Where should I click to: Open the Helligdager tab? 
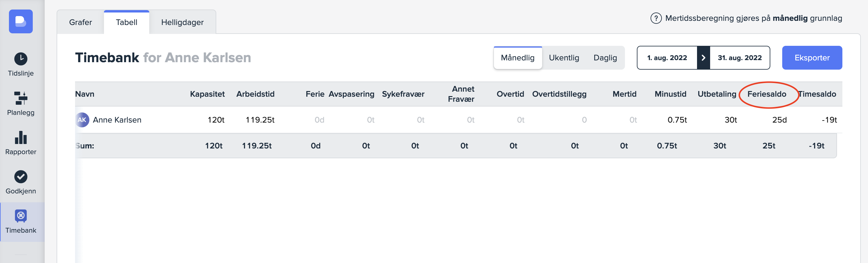click(x=182, y=22)
